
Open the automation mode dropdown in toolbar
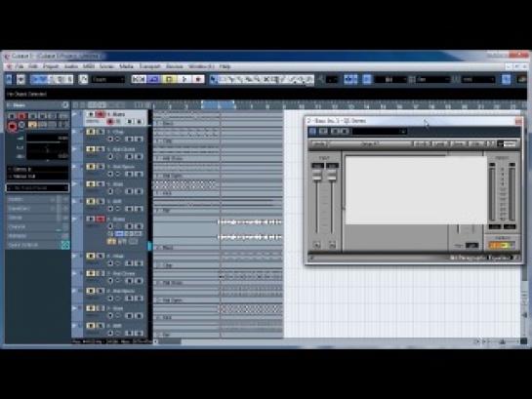(x=108, y=80)
